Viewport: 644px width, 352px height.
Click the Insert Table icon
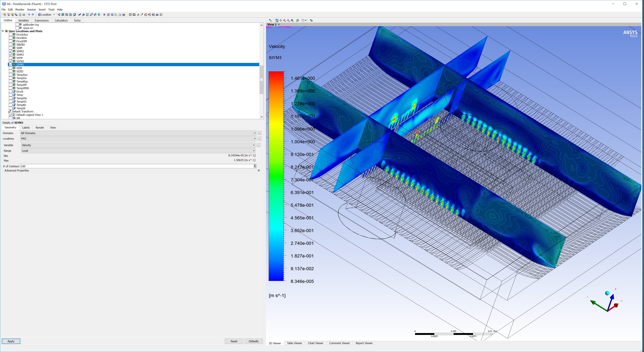[112, 15]
